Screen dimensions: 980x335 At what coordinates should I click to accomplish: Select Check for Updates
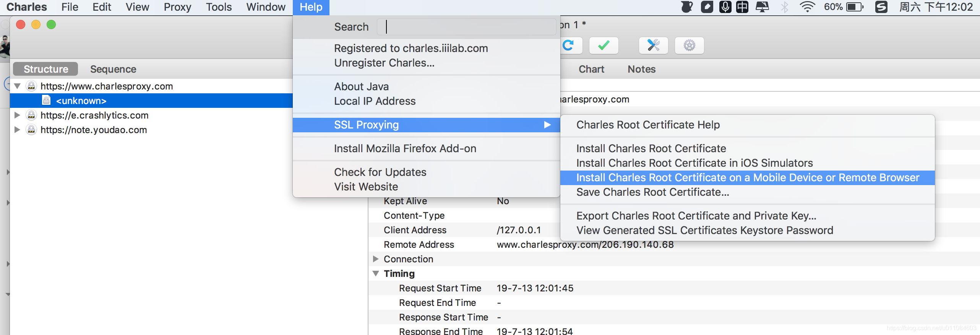426,172
